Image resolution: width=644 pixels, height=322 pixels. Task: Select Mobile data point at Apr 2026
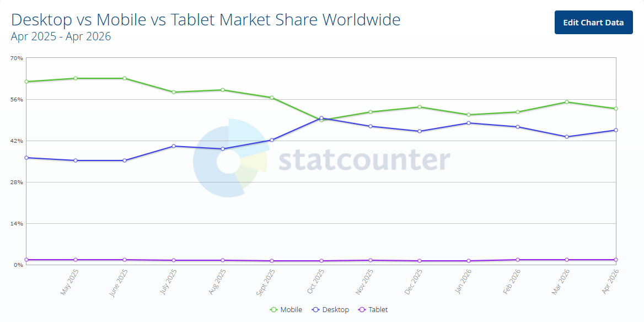(x=616, y=109)
